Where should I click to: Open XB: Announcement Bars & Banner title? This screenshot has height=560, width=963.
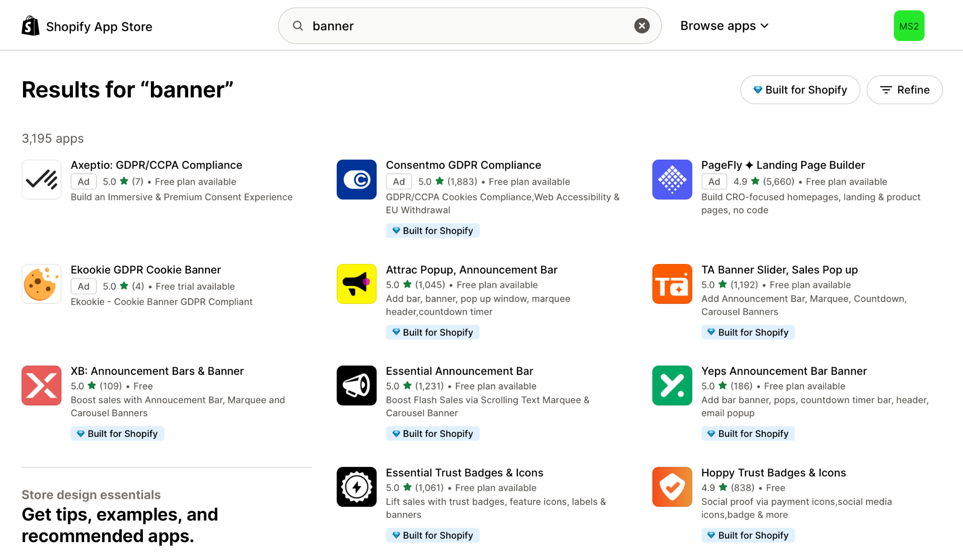pos(157,371)
